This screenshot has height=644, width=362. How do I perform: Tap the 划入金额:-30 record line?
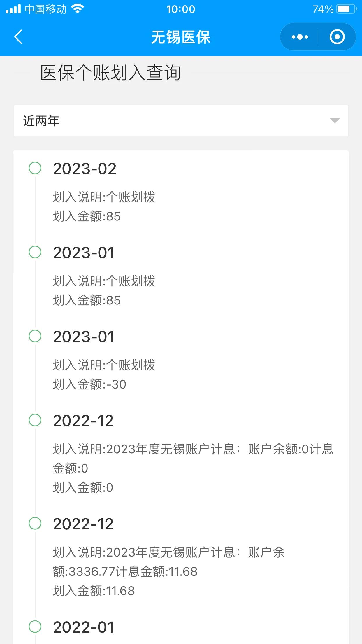(89, 384)
